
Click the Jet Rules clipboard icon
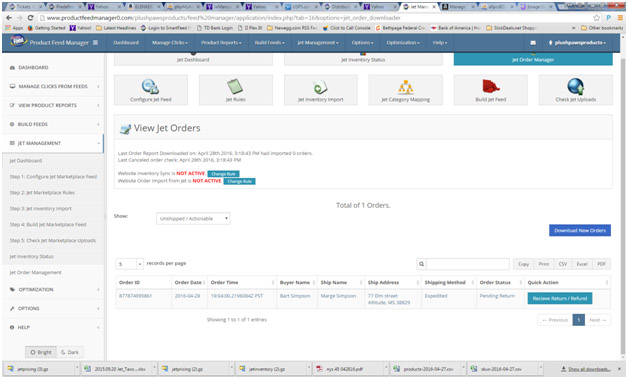click(x=235, y=87)
